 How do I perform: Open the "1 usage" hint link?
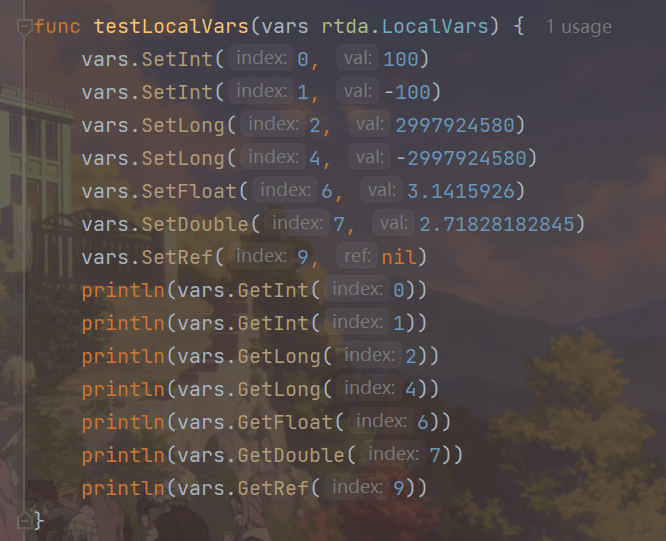578,27
